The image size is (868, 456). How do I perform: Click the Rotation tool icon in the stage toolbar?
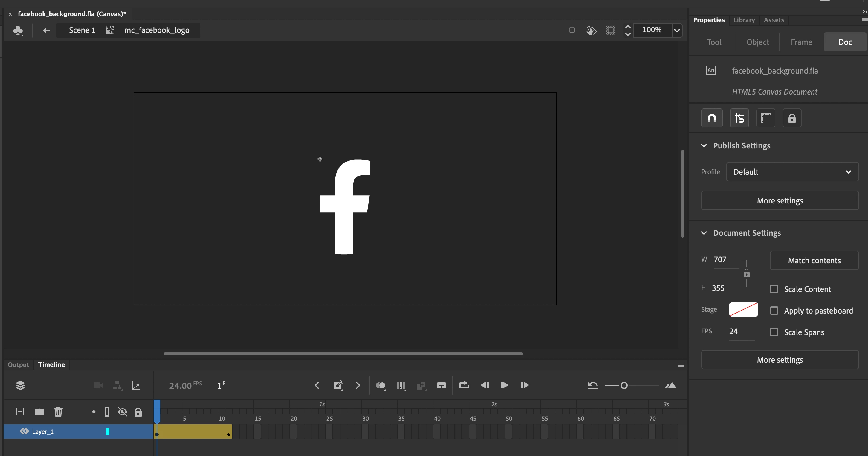591,30
